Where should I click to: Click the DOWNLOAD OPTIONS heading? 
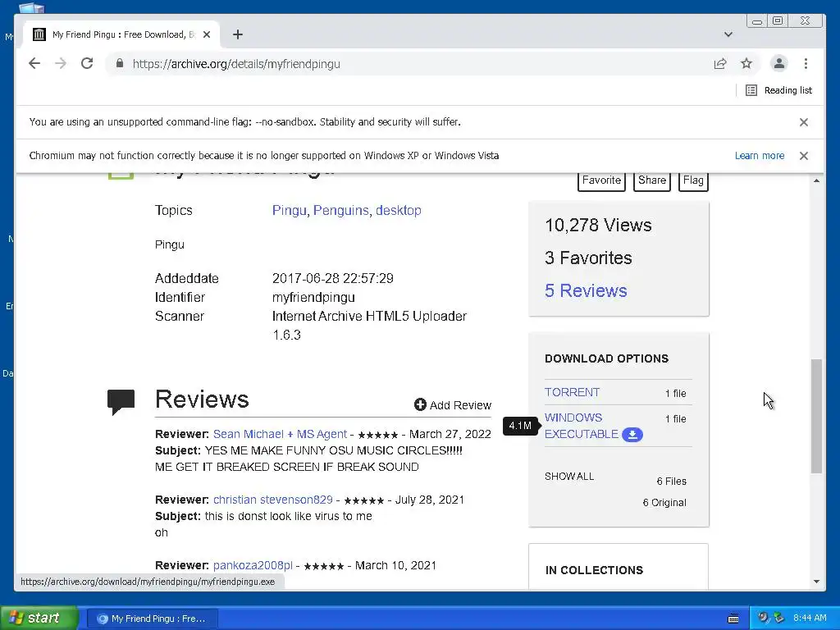pyautogui.click(x=606, y=358)
